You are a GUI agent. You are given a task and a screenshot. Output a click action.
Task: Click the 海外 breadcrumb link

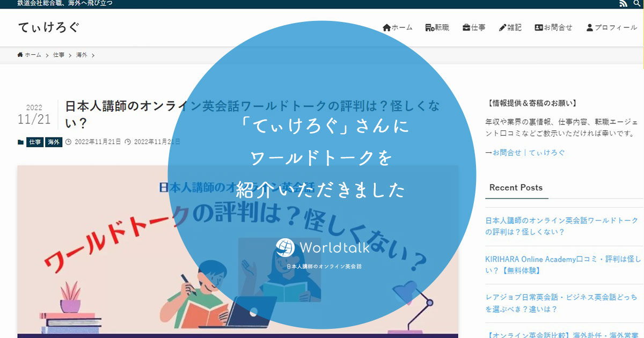[x=82, y=55]
